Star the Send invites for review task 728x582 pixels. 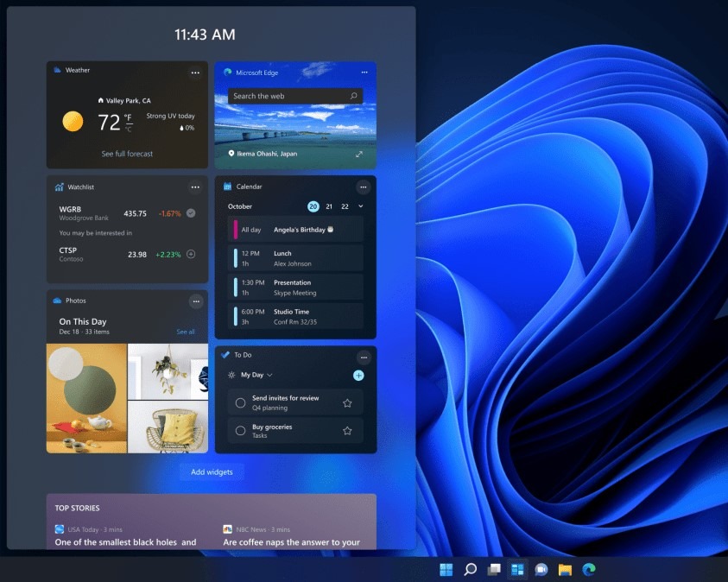pos(347,403)
